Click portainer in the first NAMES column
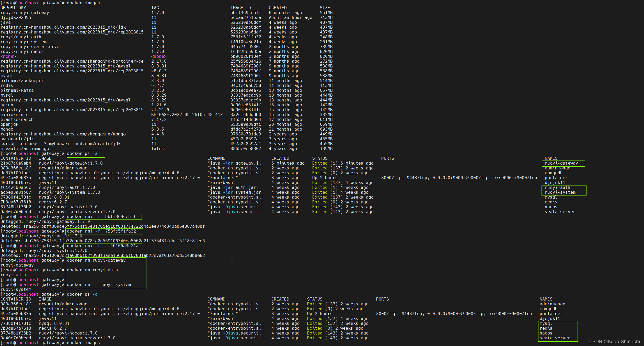 [x=556, y=178]
